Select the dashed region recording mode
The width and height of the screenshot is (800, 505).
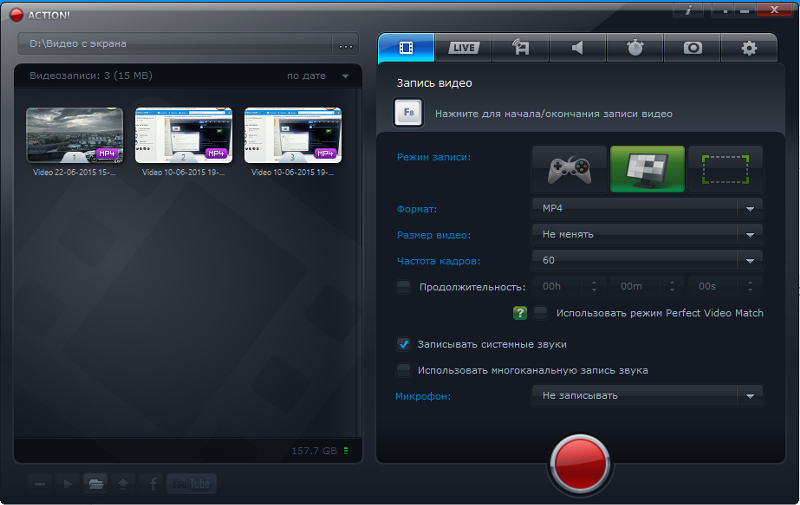point(726,169)
